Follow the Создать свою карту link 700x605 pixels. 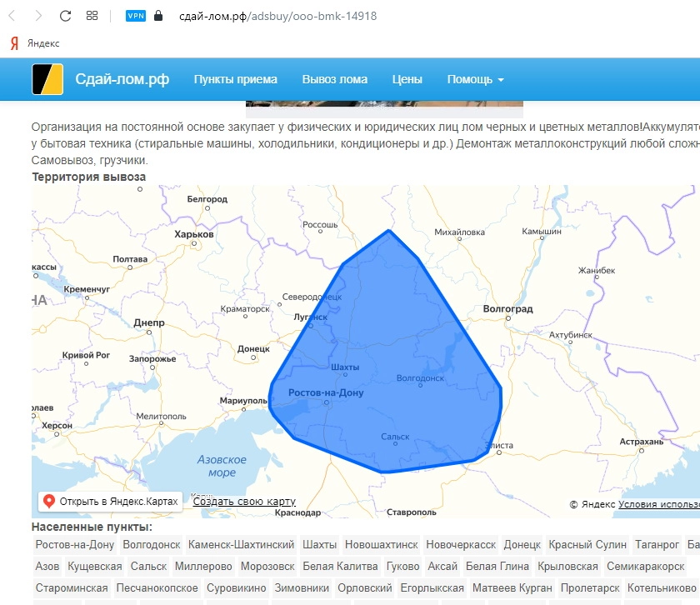(x=244, y=501)
